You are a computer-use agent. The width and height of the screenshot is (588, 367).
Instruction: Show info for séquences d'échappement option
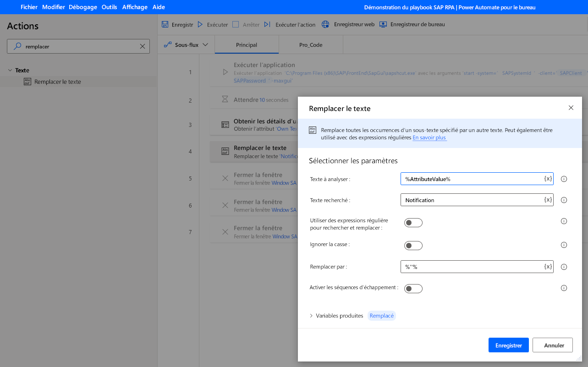564,288
